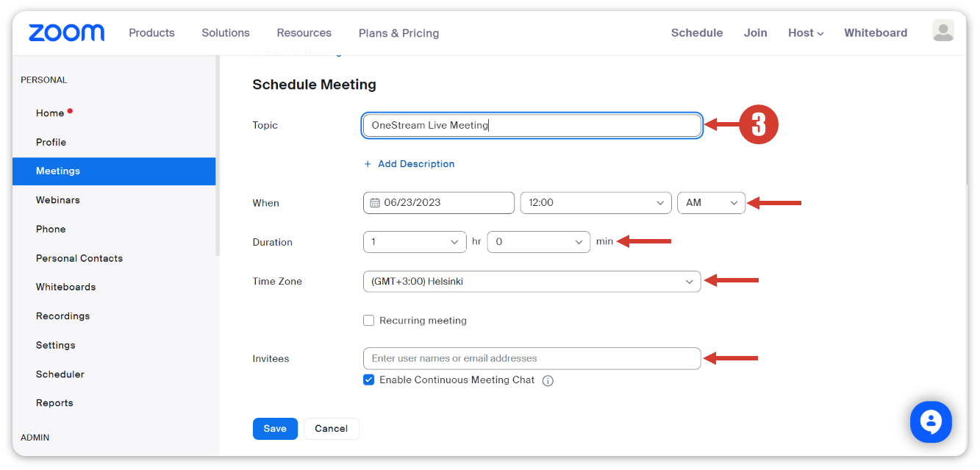Open Plans & Pricing in top navigation

pos(398,33)
